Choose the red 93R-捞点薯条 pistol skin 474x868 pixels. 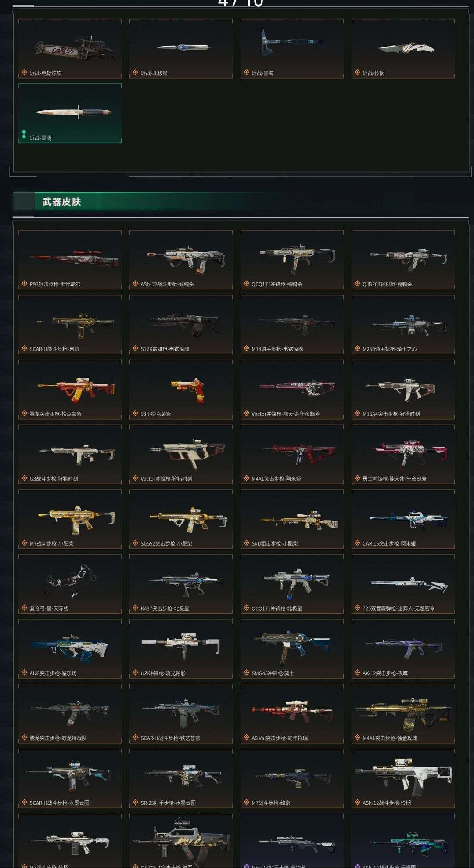pyautogui.click(x=181, y=389)
